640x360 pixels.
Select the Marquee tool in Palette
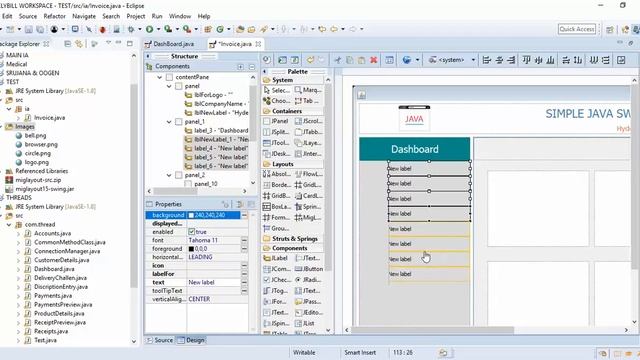pos(308,90)
